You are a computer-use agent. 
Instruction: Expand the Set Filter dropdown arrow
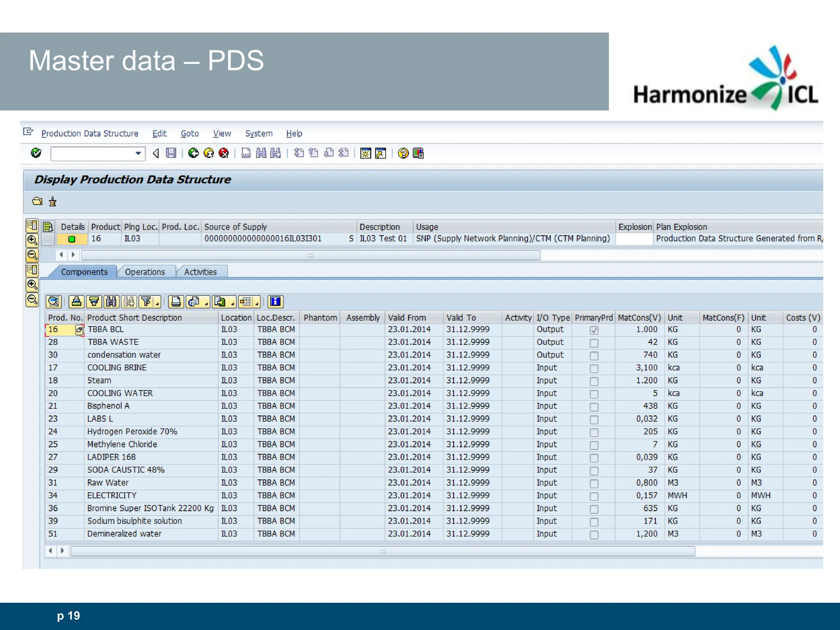pyautogui.click(x=157, y=304)
